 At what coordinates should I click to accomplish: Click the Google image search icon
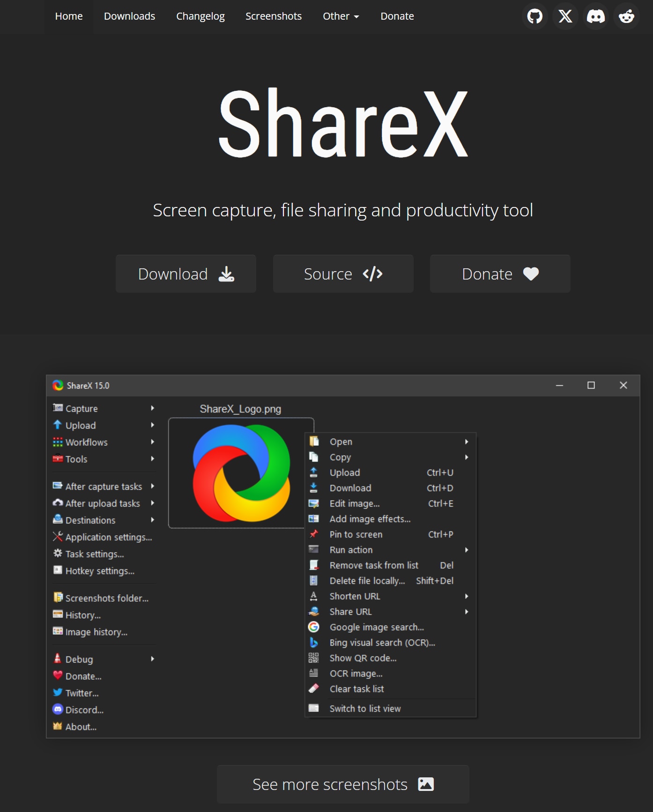point(314,627)
